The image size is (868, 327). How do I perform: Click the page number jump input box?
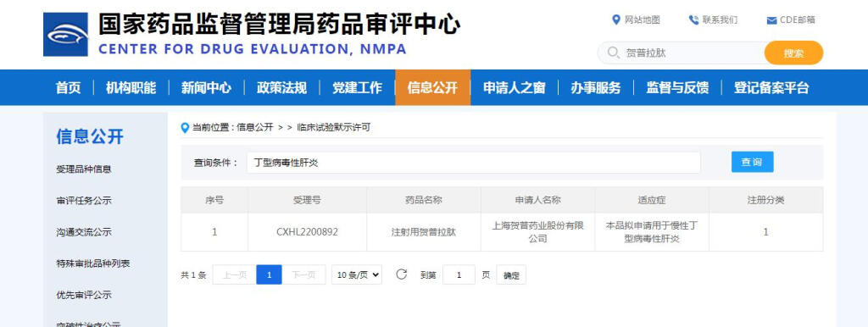(459, 274)
